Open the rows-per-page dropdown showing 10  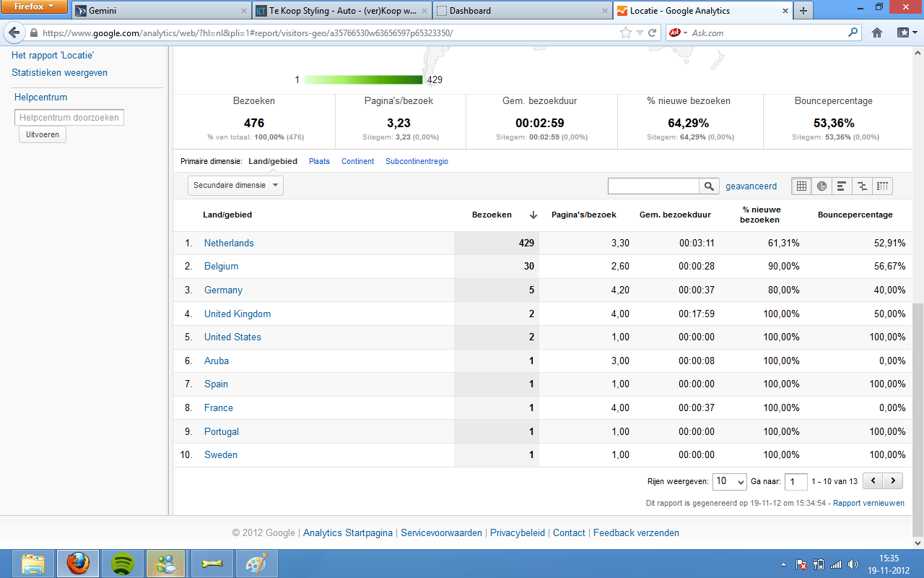730,481
